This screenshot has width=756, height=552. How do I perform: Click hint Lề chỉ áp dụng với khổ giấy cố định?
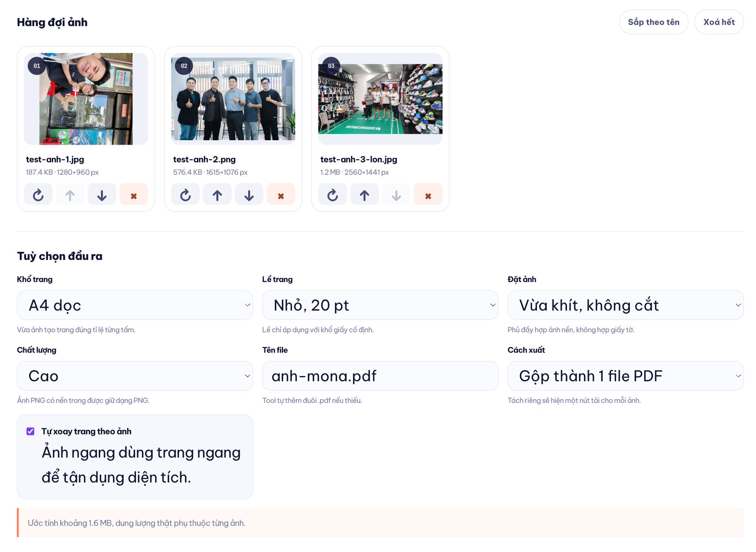tap(318, 330)
